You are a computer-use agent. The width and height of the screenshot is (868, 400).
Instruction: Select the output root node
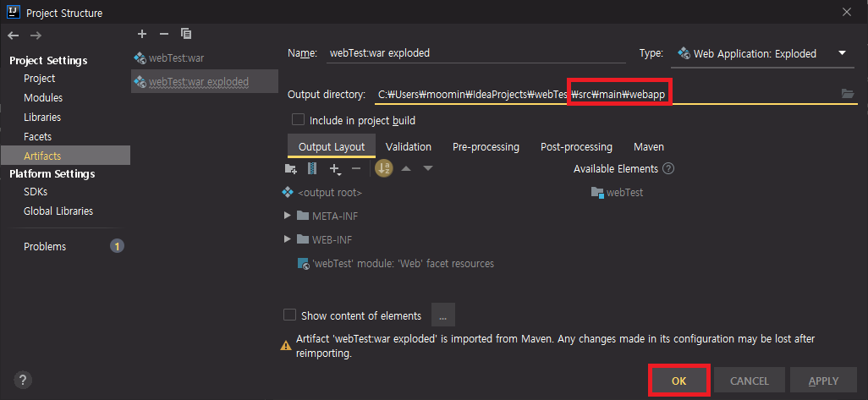[x=322, y=193]
